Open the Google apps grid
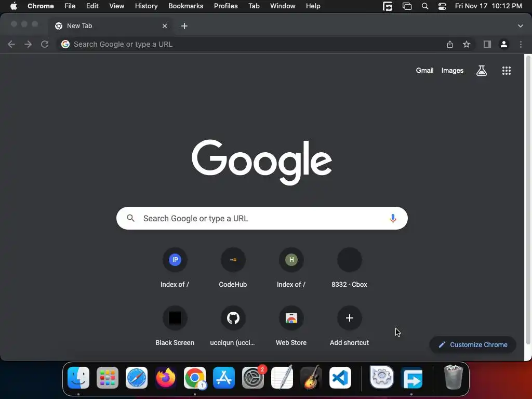The height and width of the screenshot is (399, 532). [506, 71]
